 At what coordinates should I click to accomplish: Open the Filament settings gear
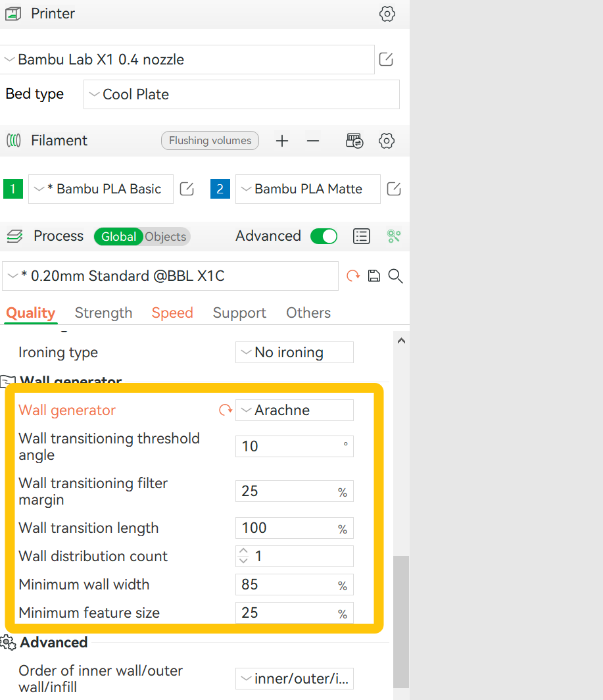coord(387,140)
